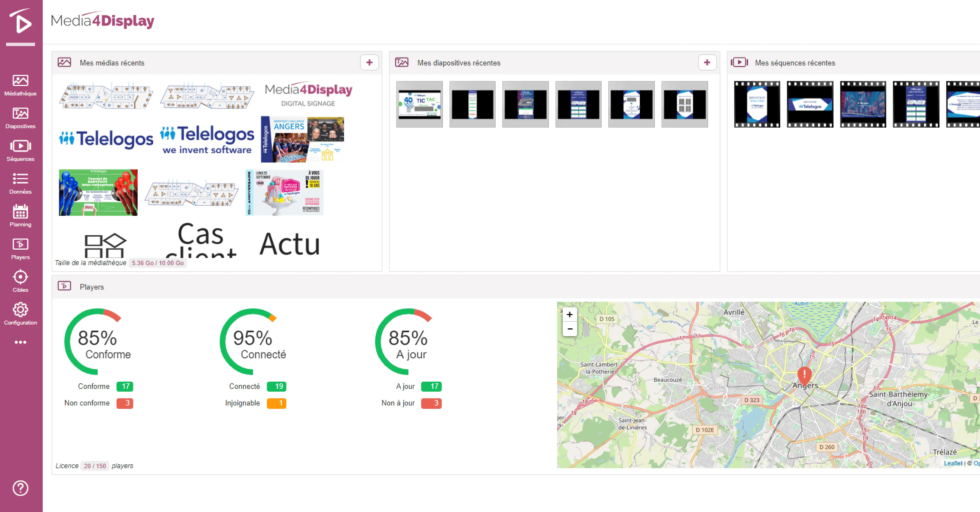Click the Players panel header icon
980x512 pixels.
pyautogui.click(x=64, y=286)
